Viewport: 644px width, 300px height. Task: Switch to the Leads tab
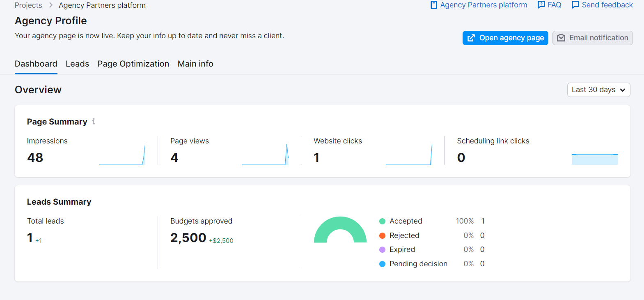click(77, 64)
